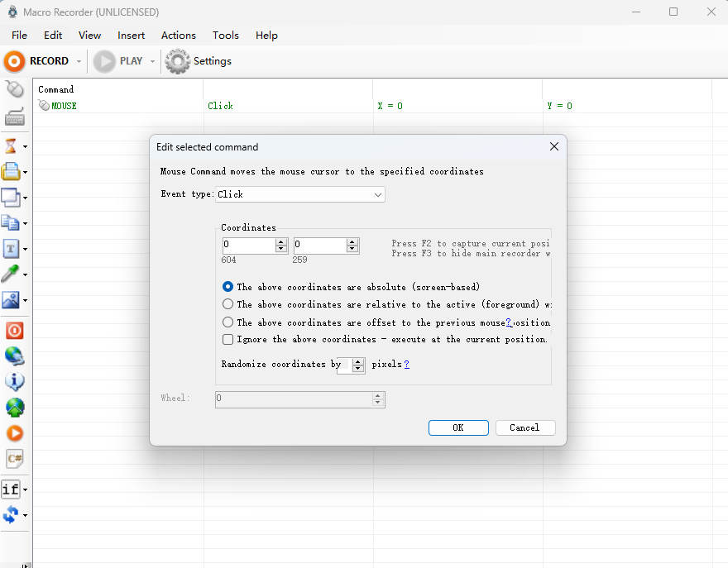Open the Insert menu
The width and height of the screenshot is (728, 568).
click(x=131, y=36)
